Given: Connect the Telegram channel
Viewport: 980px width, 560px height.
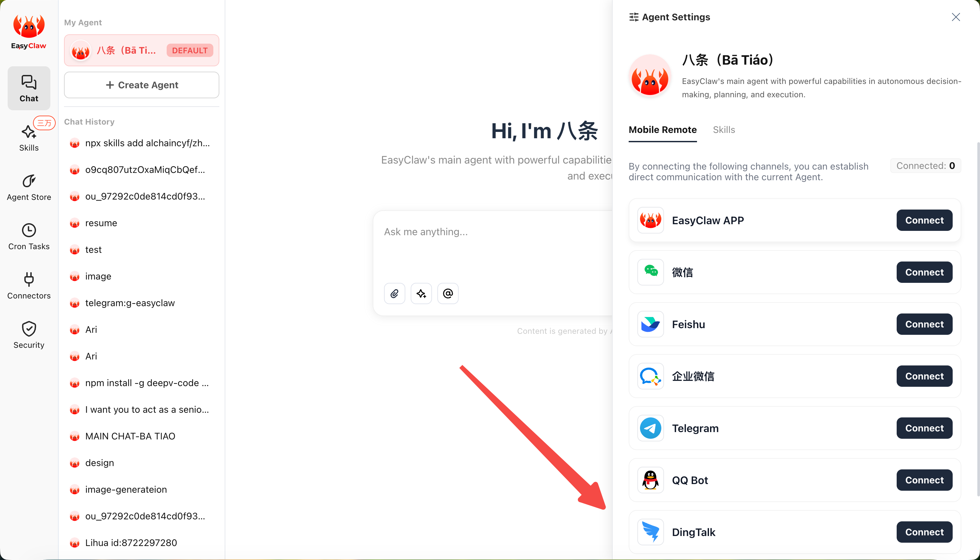Looking at the screenshot, I should click(x=924, y=428).
